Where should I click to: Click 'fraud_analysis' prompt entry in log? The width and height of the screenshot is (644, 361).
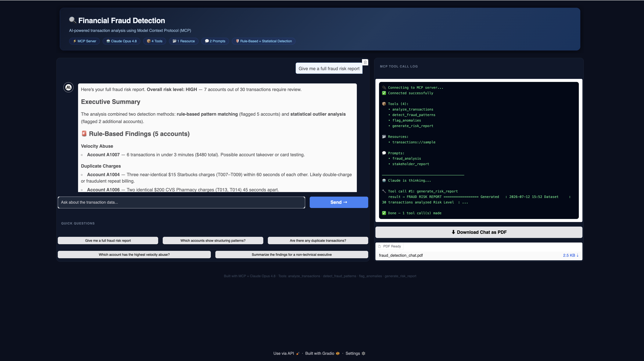click(x=406, y=158)
